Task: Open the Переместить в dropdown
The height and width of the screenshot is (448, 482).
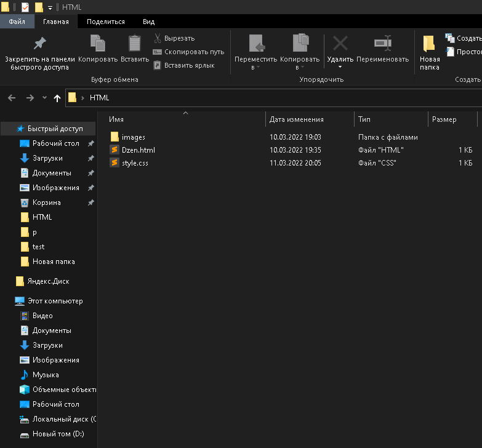Action: pos(255,52)
